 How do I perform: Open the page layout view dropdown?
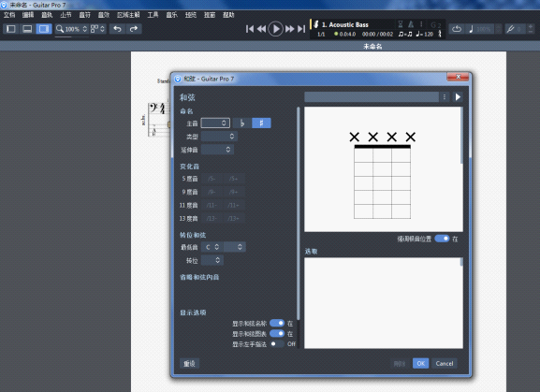tap(98, 29)
